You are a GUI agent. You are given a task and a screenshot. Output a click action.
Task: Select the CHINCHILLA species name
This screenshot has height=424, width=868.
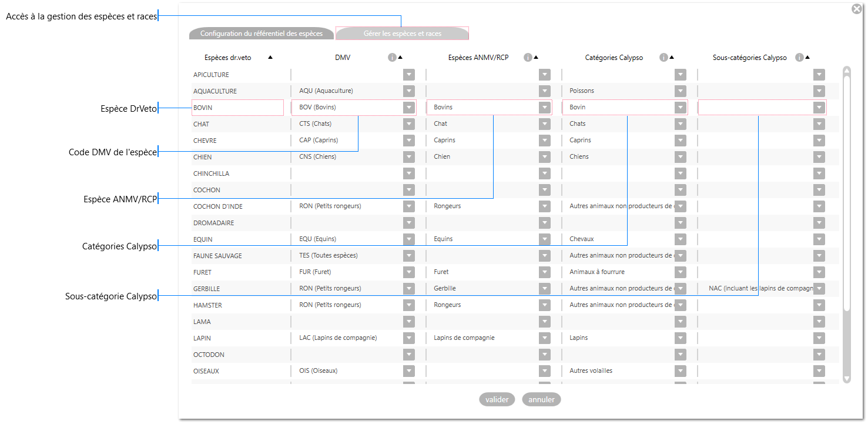tap(211, 173)
